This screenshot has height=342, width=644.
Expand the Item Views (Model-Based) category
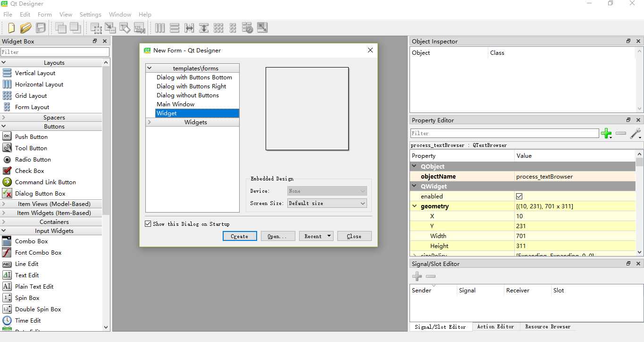(4, 204)
